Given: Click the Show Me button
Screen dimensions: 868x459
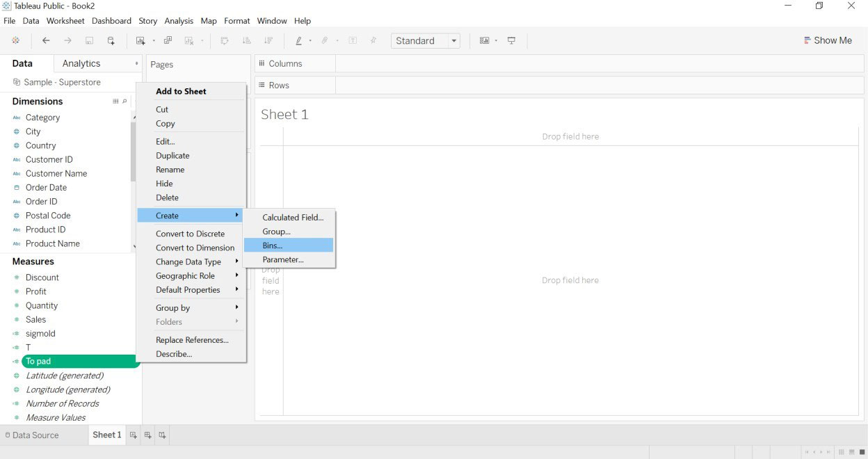Looking at the screenshot, I should pyautogui.click(x=828, y=40).
